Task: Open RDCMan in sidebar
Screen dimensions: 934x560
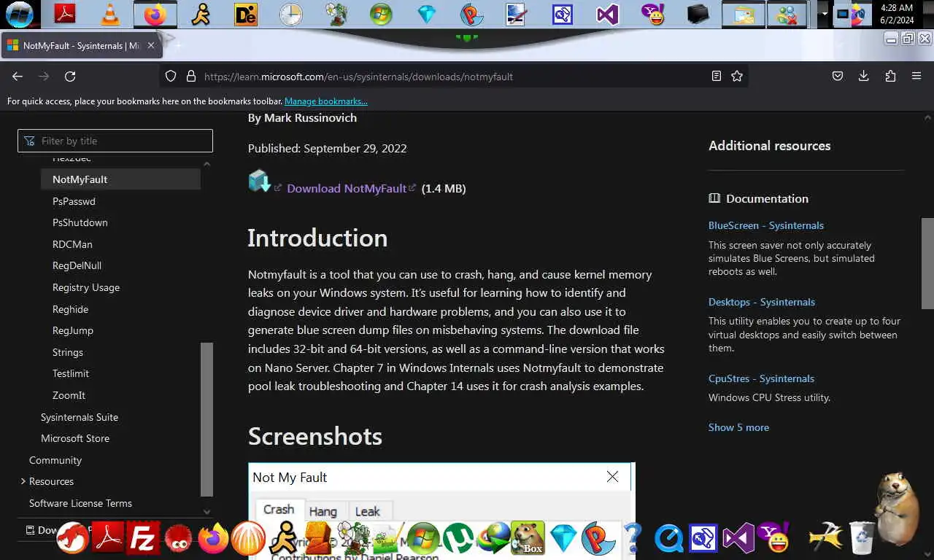Action: pyautogui.click(x=72, y=244)
